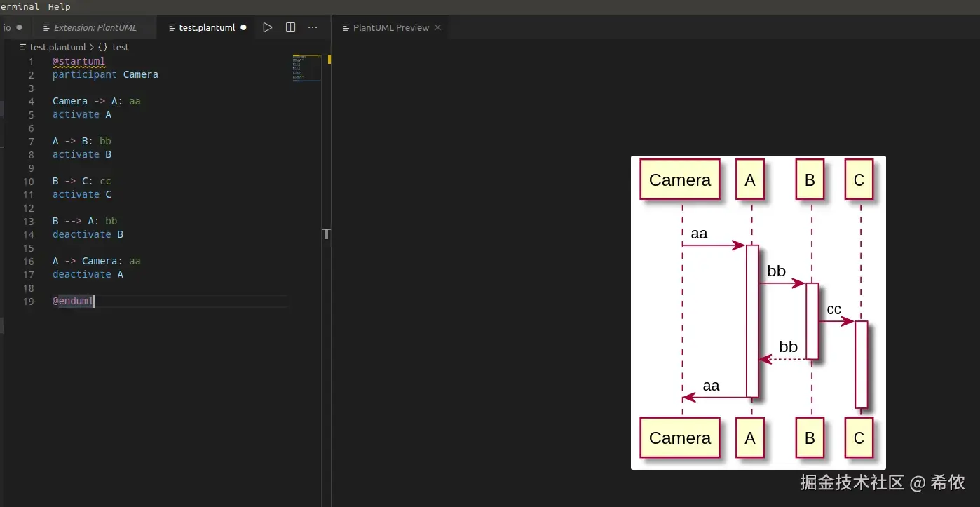This screenshot has width=980, height=507.
Task: Open the Terminal menu
Action: pyautogui.click(x=20, y=6)
